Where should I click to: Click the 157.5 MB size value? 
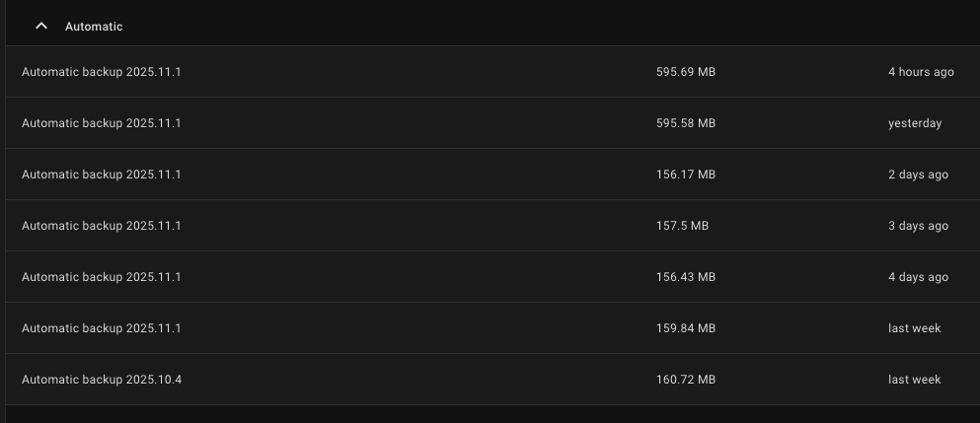point(682,226)
